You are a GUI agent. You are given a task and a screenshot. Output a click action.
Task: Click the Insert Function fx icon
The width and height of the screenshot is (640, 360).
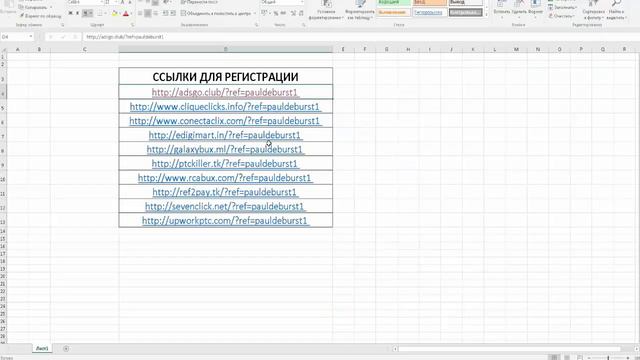coord(75,37)
